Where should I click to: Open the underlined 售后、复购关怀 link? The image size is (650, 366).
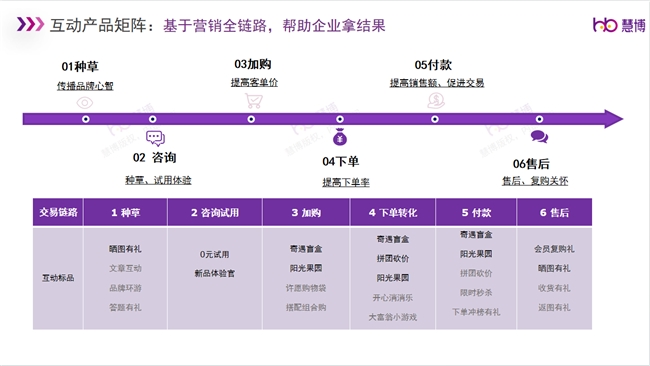pyautogui.click(x=535, y=181)
